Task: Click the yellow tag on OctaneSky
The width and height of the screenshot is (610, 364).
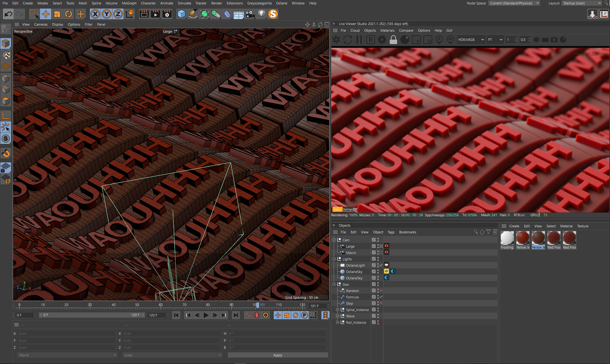Action: coord(386,271)
